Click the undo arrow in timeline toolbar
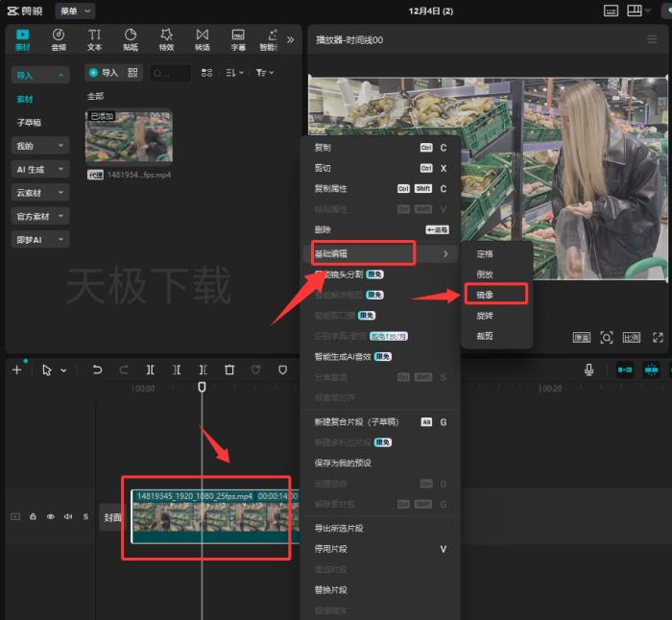672x620 pixels. [x=97, y=370]
